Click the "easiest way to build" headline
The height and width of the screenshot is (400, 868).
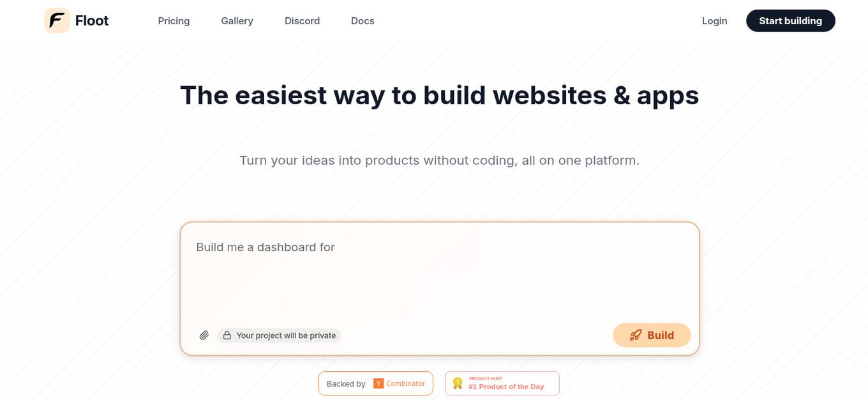click(x=439, y=96)
